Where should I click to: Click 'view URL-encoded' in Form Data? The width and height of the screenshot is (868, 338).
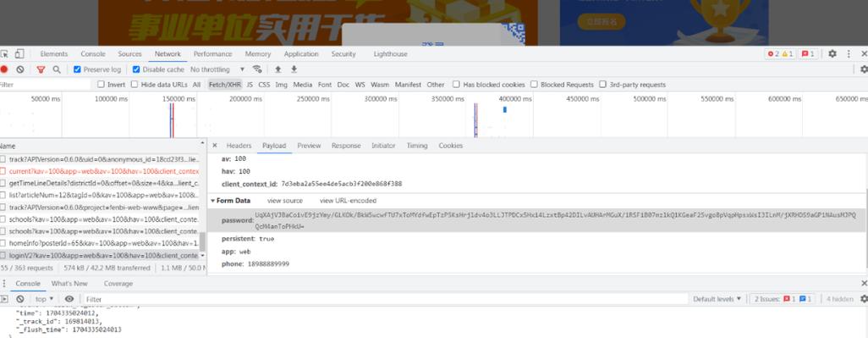pyautogui.click(x=348, y=201)
